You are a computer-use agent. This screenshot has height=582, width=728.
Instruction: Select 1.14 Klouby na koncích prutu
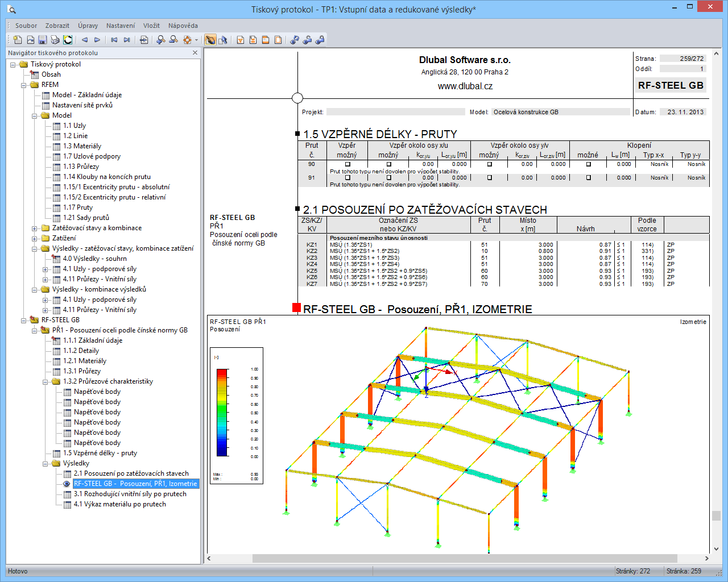107,177
